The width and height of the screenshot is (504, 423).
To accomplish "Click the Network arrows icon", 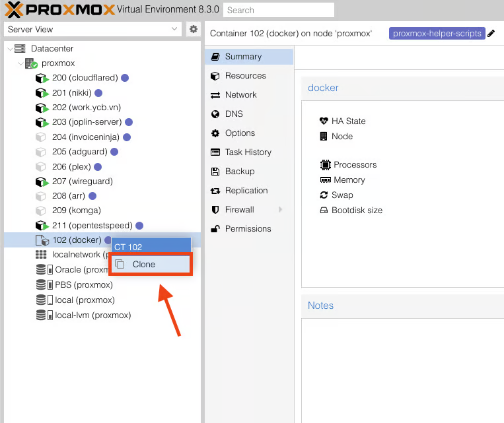I will pos(215,95).
